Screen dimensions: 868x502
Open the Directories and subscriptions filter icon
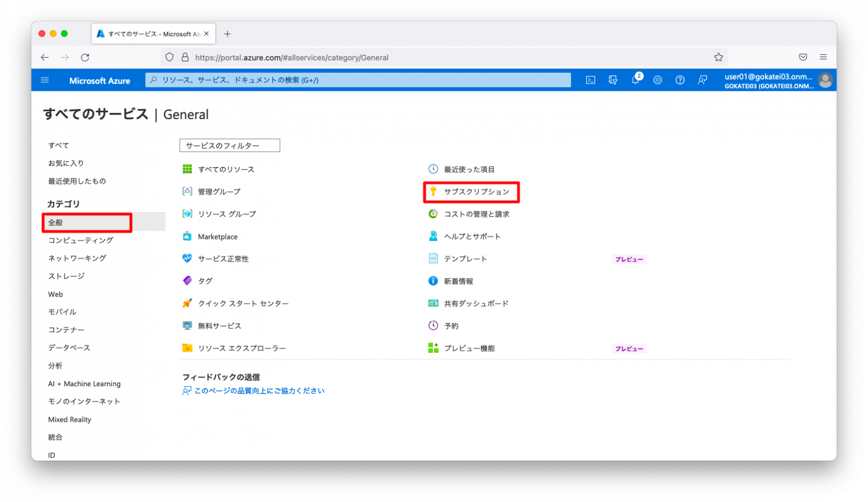click(613, 80)
